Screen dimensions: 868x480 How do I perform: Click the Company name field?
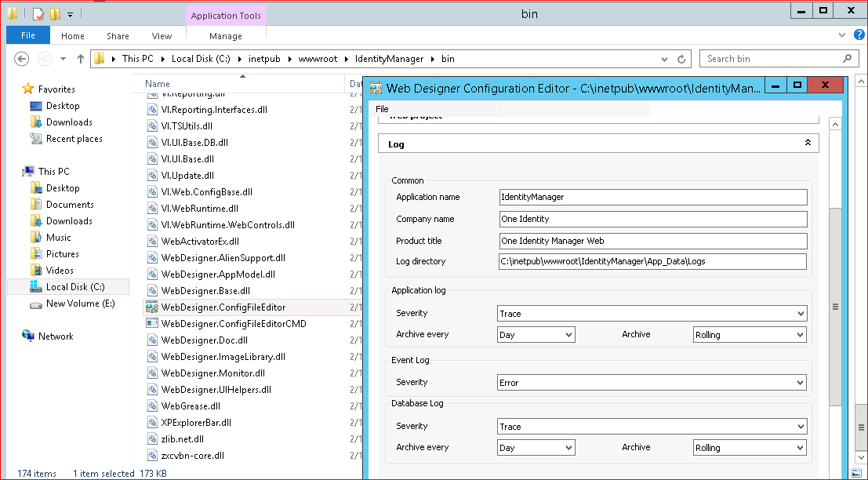652,219
